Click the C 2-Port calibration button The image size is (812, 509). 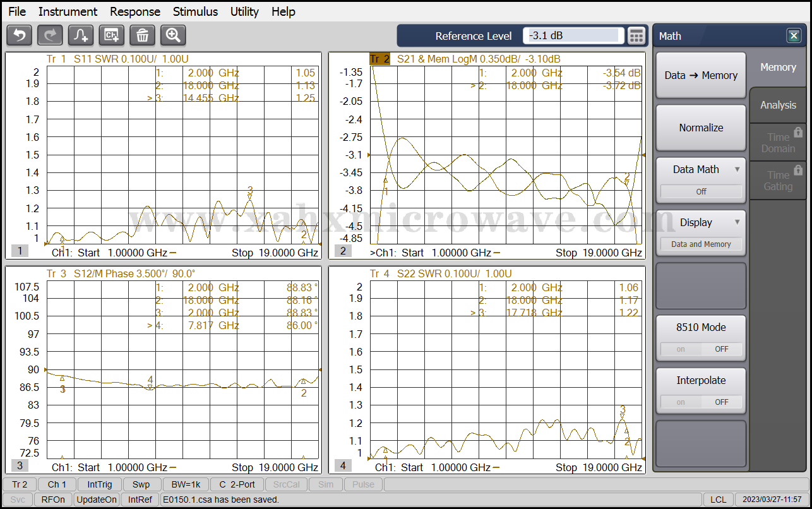237,484
